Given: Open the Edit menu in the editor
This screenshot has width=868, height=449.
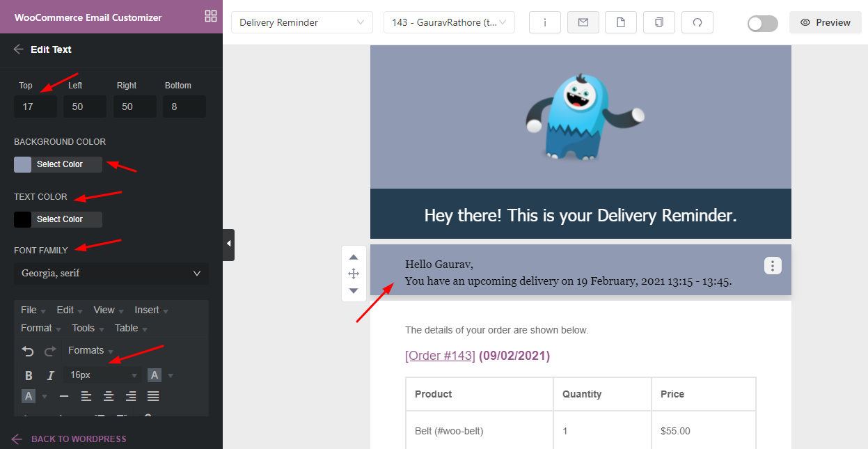Looking at the screenshot, I should click(x=69, y=310).
